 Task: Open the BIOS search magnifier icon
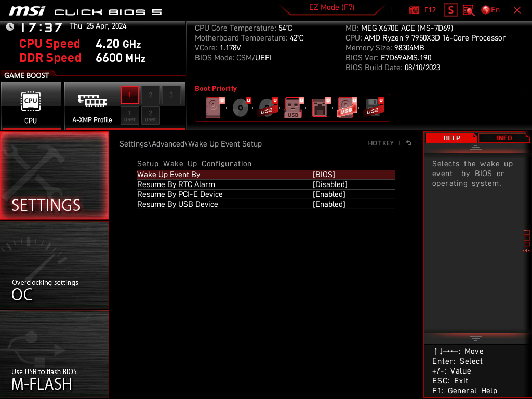[469, 10]
